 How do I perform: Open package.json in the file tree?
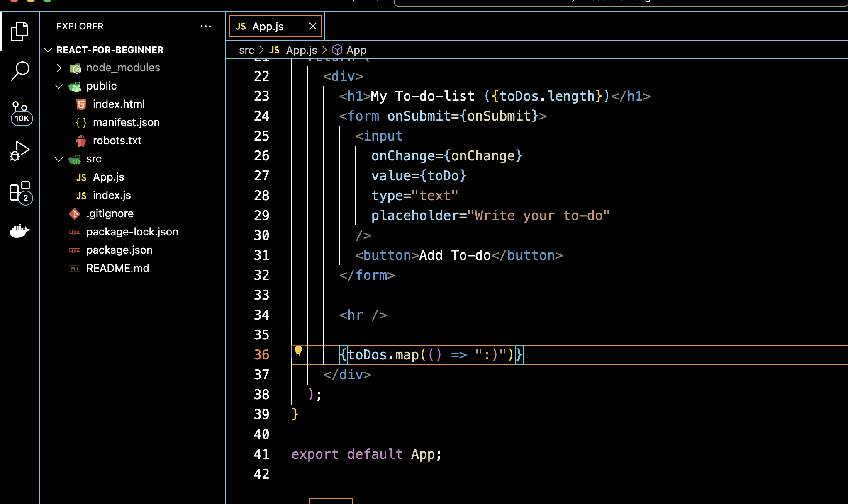[x=119, y=250]
